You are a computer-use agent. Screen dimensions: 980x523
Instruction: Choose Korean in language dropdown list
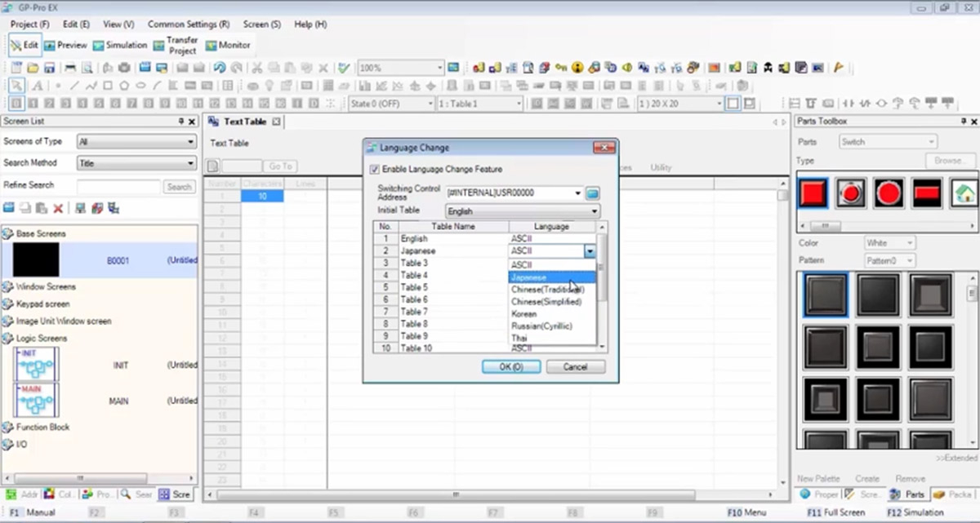click(x=552, y=313)
